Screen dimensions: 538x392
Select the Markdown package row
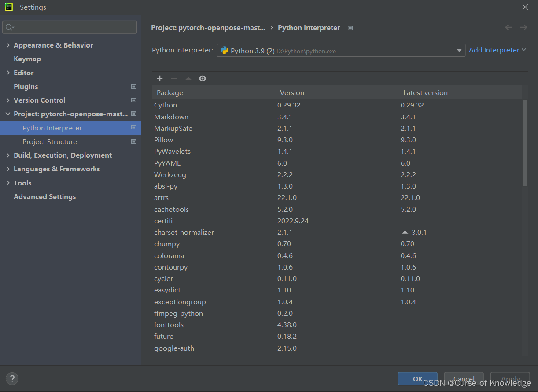click(337, 117)
